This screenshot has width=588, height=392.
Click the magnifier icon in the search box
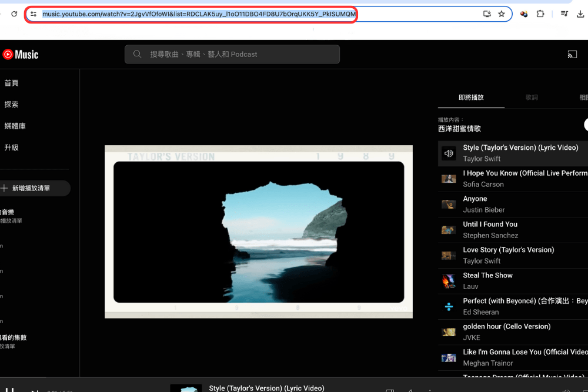pos(137,54)
